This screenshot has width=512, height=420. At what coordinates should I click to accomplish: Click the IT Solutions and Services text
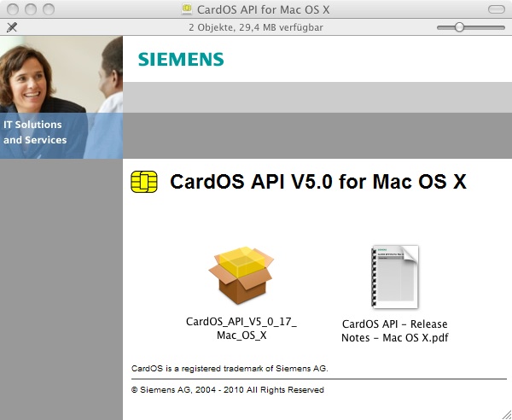click(35, 132)
